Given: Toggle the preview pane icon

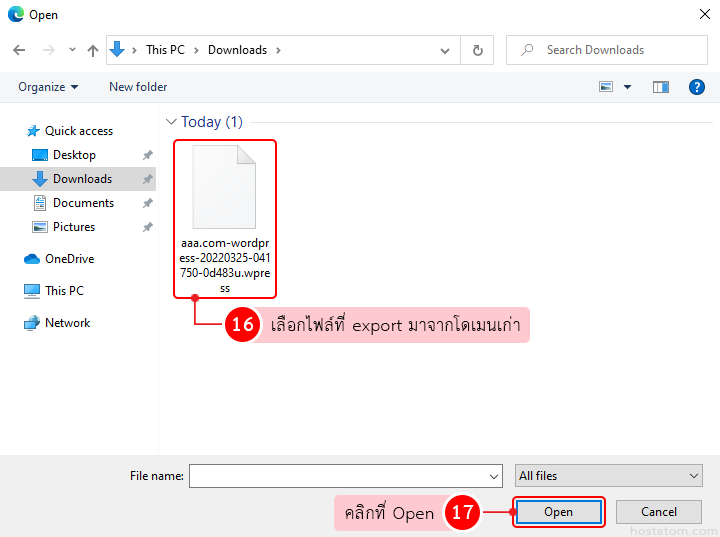Looking at the screenshot, I should (x=660, y=87).
